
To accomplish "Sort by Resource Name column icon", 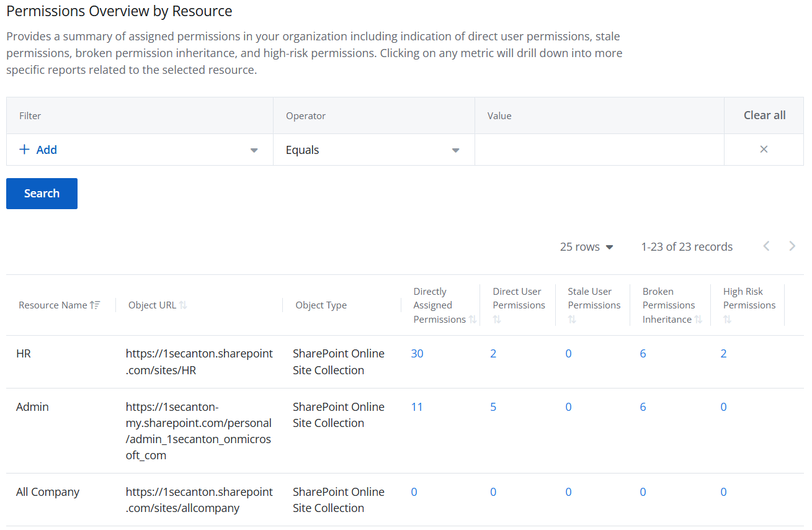I will pos(95,305).
